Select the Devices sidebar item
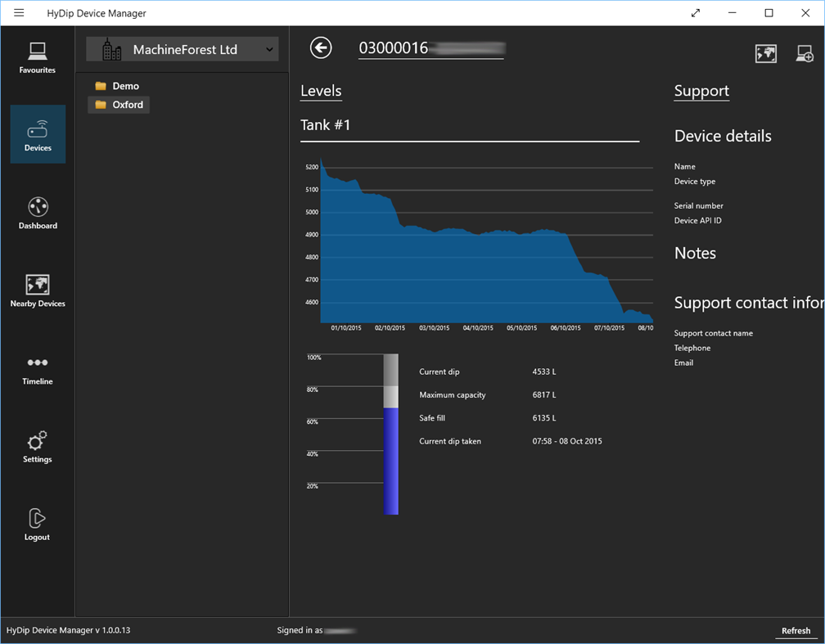 [38, 134]
